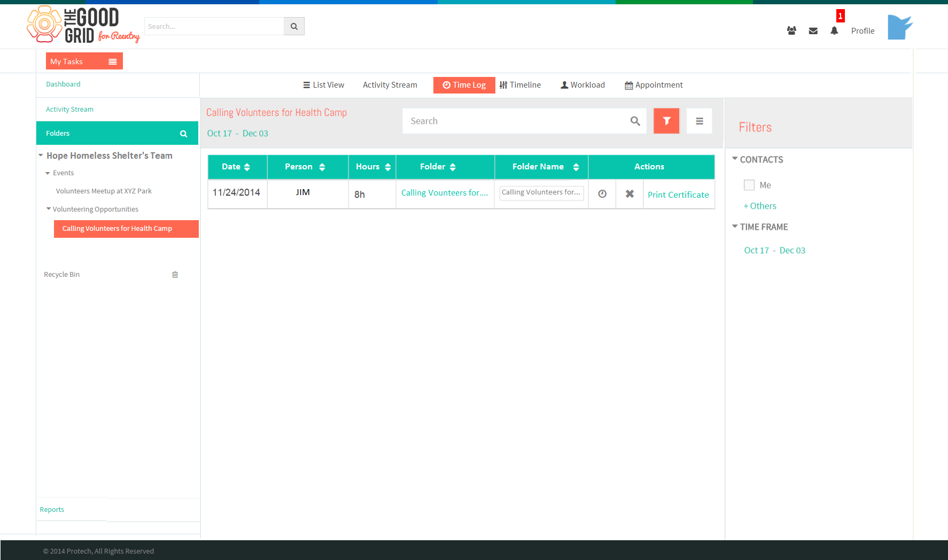The width and height of the screenshot is (948, 560).
Task: Switch to Activity Stream tab
Action: [x=390, y=85]
